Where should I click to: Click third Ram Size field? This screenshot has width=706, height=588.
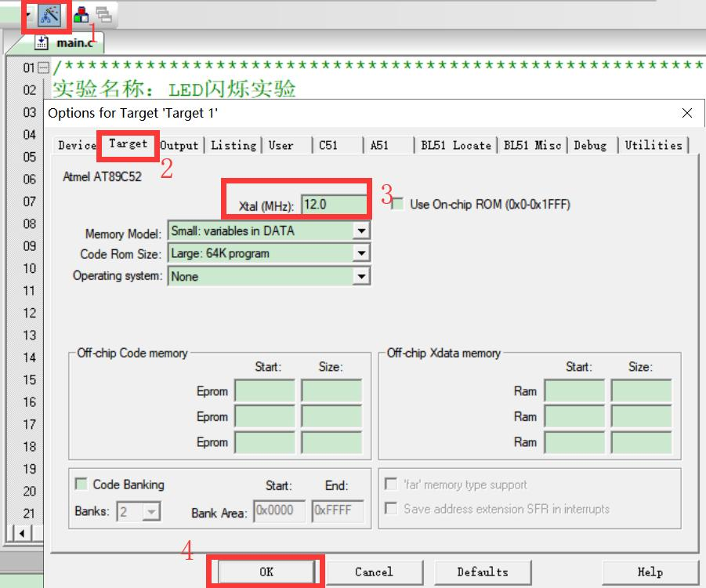point(641,442)
